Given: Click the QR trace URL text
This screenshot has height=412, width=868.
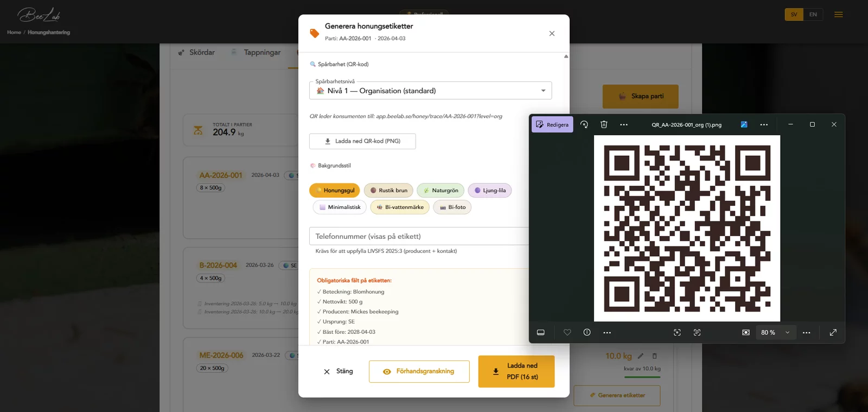Looking at the screenshot, I should [x=406, y=116].
